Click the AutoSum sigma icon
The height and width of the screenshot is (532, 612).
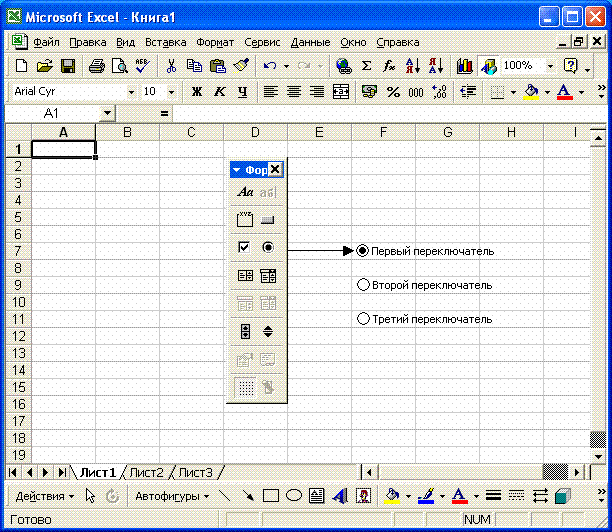[x=366, y=66]
